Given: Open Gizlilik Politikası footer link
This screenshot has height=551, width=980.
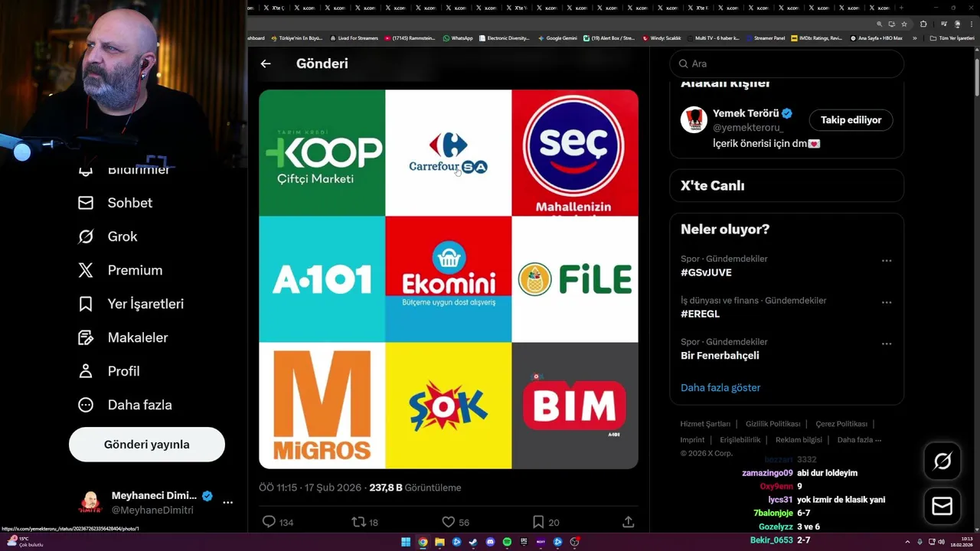Looking at the screenshot, I should (x=773, y=424).
